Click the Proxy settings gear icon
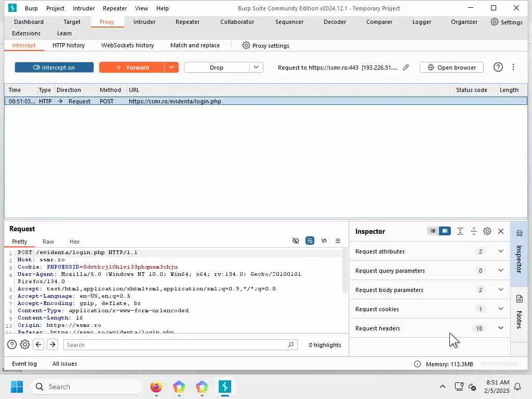Image resolution: width=532 pixels, height=399 pixels. coord(246,46)
